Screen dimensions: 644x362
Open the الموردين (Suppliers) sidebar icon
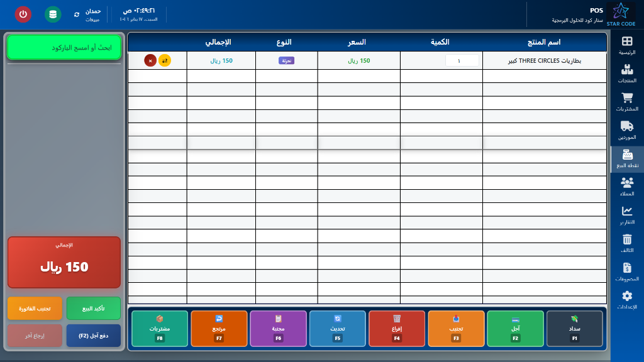627,130
